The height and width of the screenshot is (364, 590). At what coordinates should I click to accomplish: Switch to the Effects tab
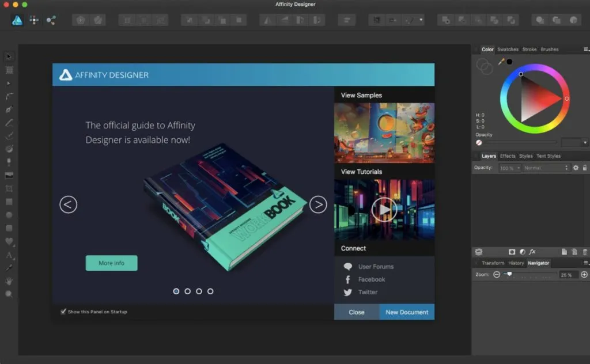[508, 156]
